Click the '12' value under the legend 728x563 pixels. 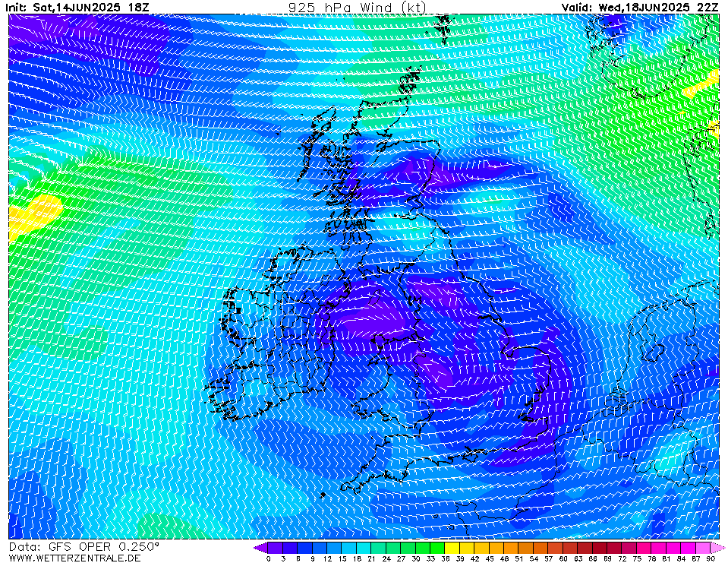point(327,558)
